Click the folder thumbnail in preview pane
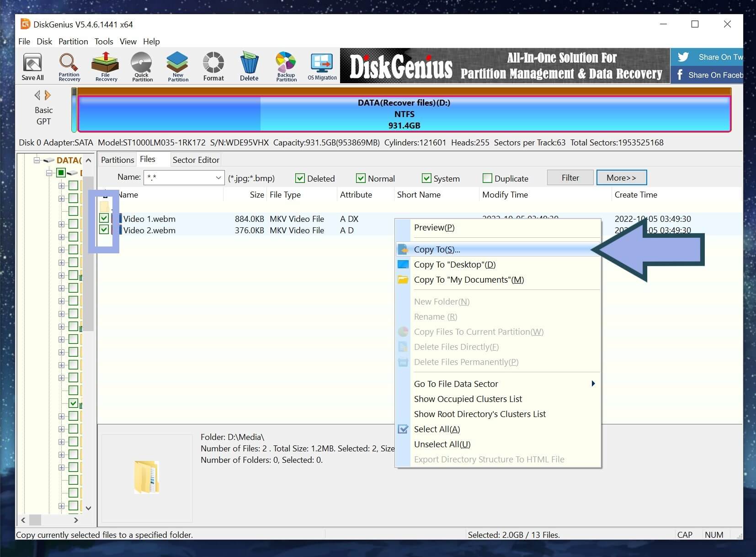Viewport: 756px width, 557px height. (147, 477)
